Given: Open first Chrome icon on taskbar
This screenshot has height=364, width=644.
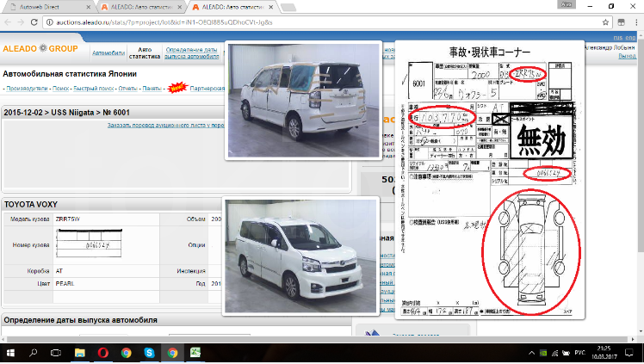Looking at the screenshot, I should tap(126, 353).
